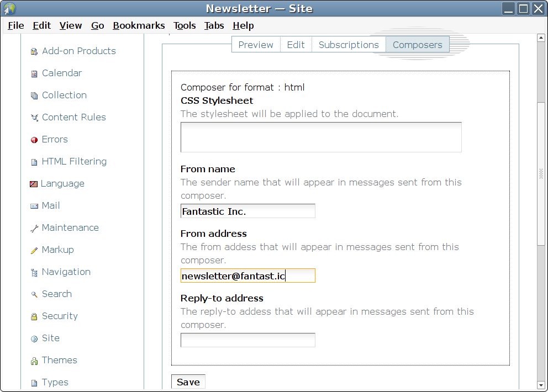Click the Mail envelope icon
The width and height of the screenshot is (548, 392).
pyautogui.click(x=34, y=206)
